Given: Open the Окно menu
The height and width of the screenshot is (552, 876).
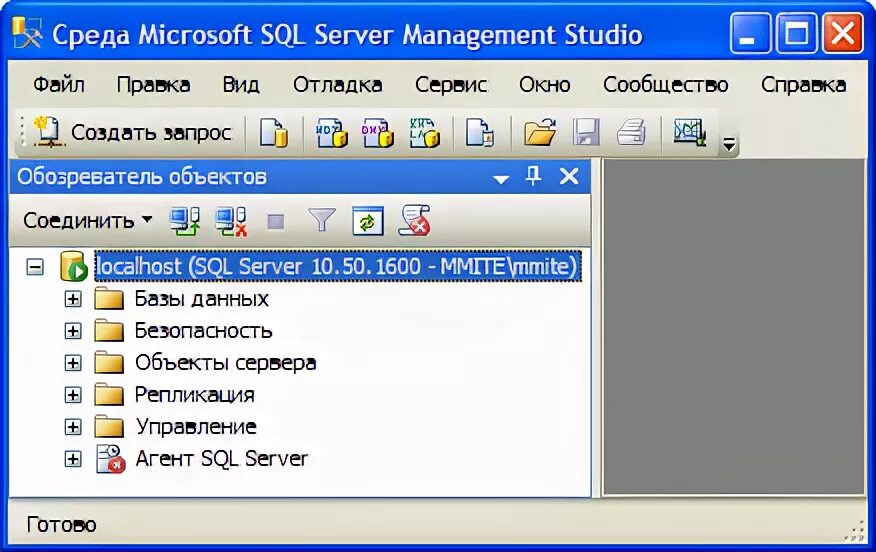Looking at the screenshot, I should pos(545,85).
